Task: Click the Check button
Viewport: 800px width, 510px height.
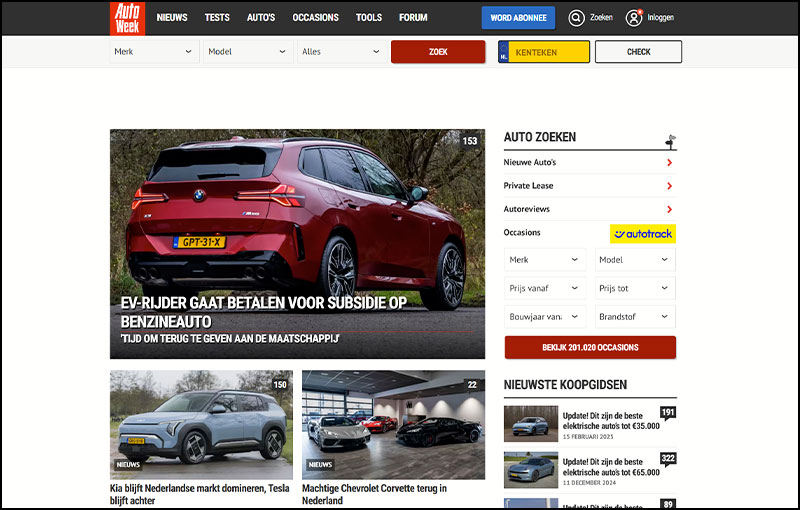Action: pos(638,52)
